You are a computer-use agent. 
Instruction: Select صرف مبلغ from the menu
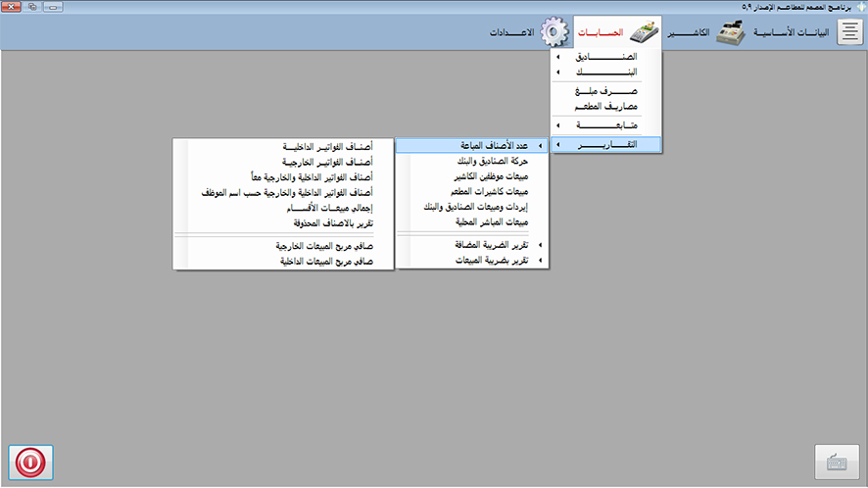coord(607,91)
